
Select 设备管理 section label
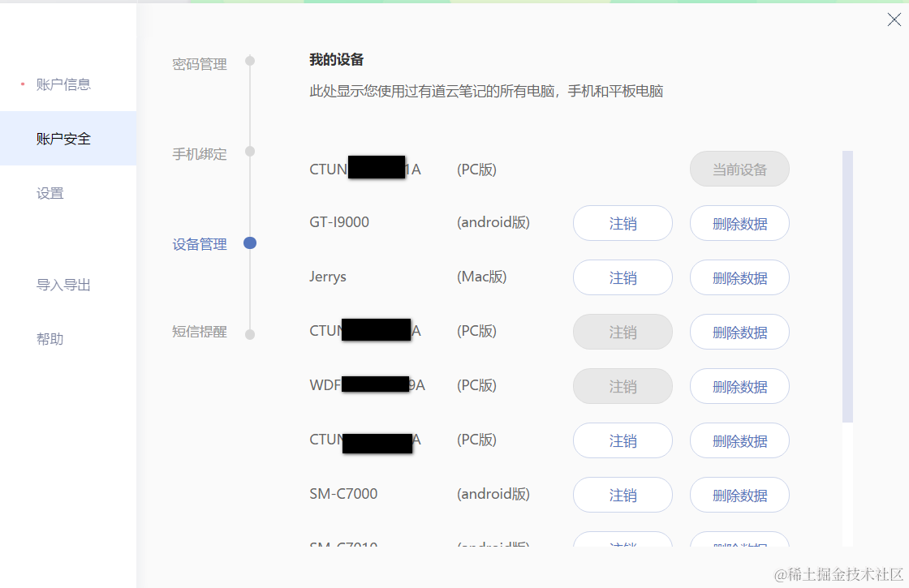click(x=200, y=244)
